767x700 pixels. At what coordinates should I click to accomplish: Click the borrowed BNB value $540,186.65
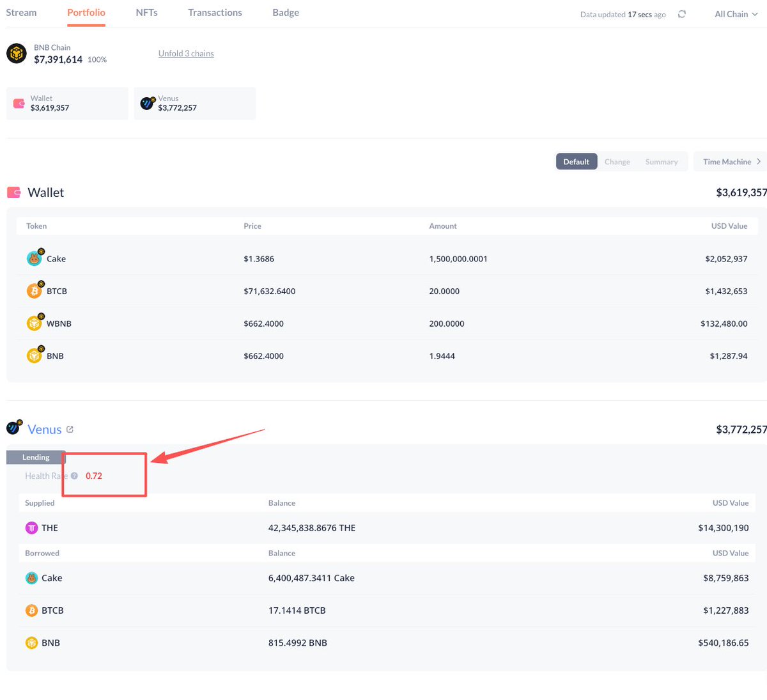click(724, 643)
